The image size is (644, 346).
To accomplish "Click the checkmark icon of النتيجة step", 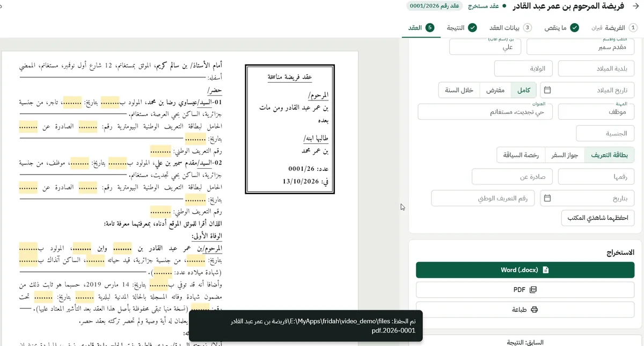I will (472, 27).
